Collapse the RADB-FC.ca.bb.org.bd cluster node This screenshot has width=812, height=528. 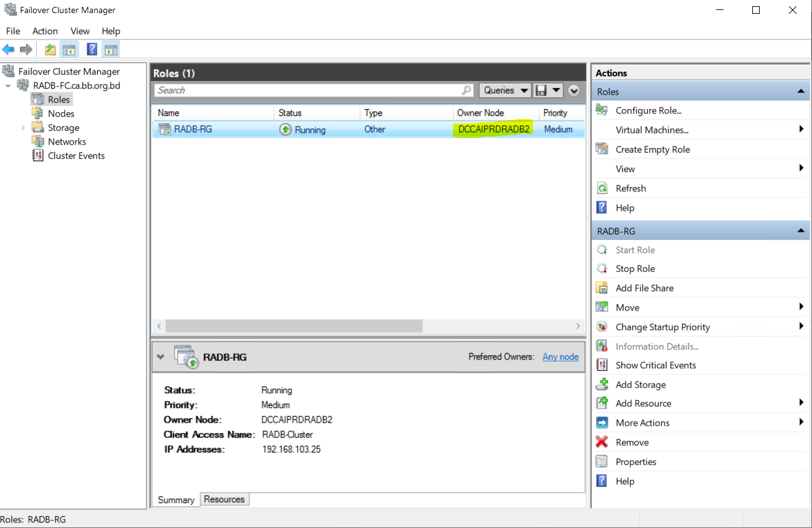click(8, 85)
